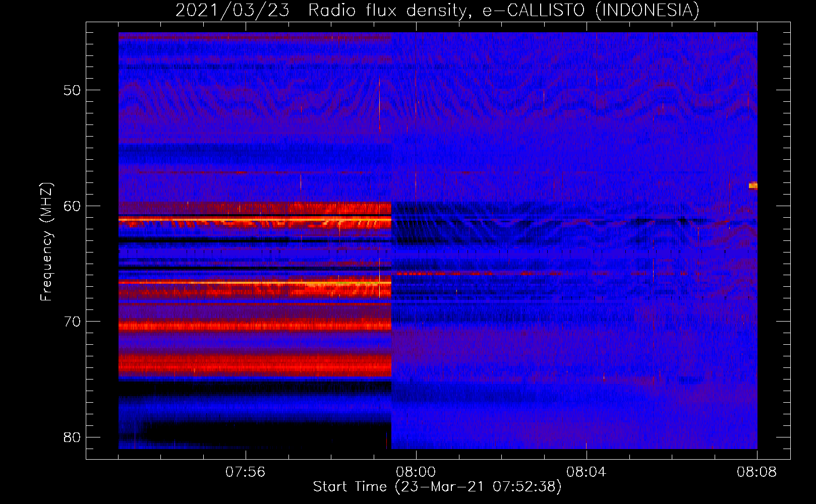Click the 80 frequency tick label
Image resolution: width=816 pixels, height=504 pixels.
coord(72,437)
